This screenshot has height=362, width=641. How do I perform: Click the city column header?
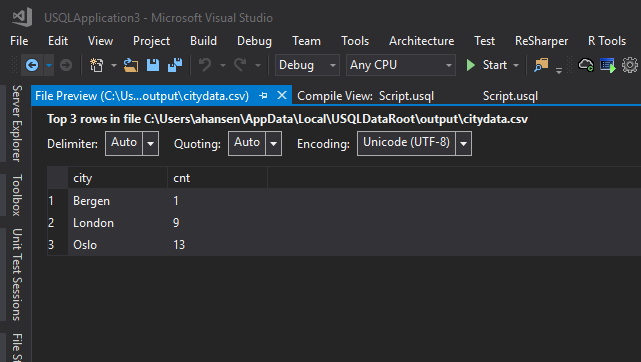[118, 178]
